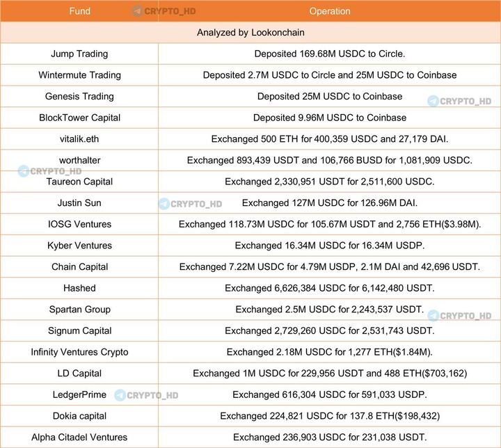Screen dimensions: 501x448
Task: Select the "Chain Capital" fund cell
Action: tap(79, 267)
